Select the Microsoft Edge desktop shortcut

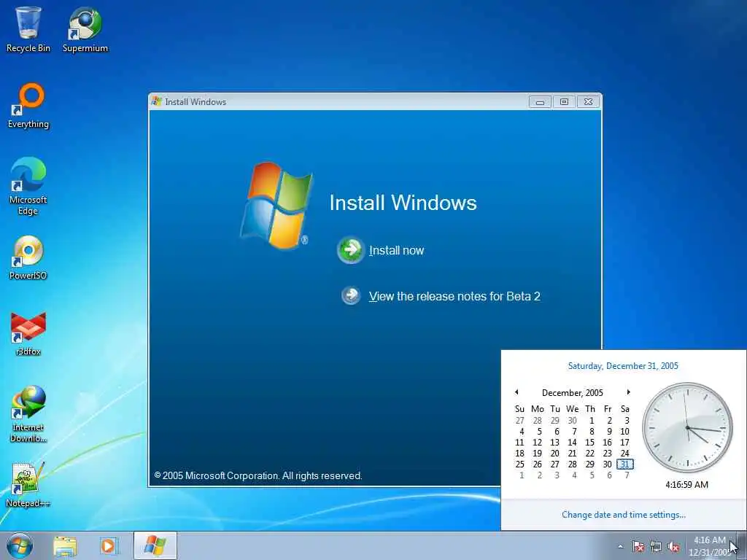[28, 186]
